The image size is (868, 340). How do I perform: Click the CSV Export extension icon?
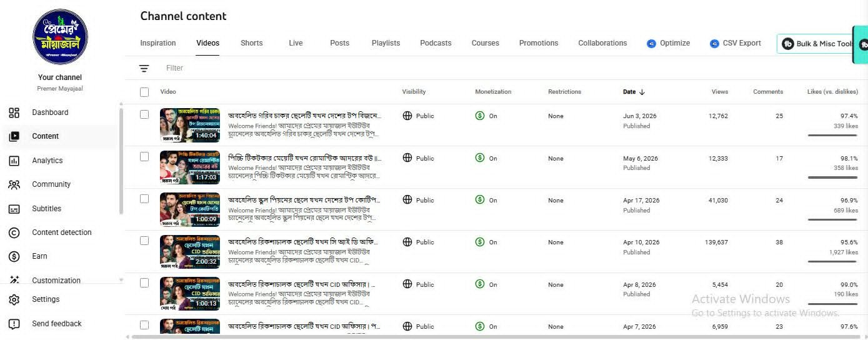(x=714, y=44)
